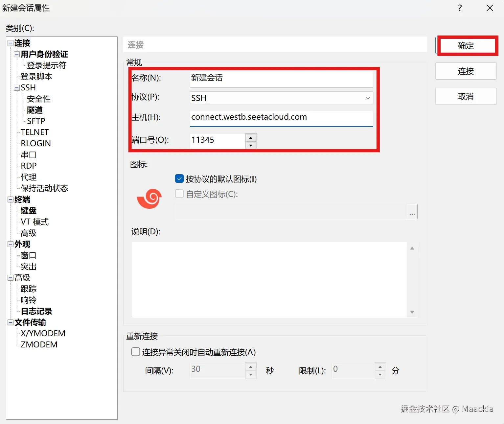Select the TELNET category
This screenshot has width=504, height=424.
pos(35,132)
